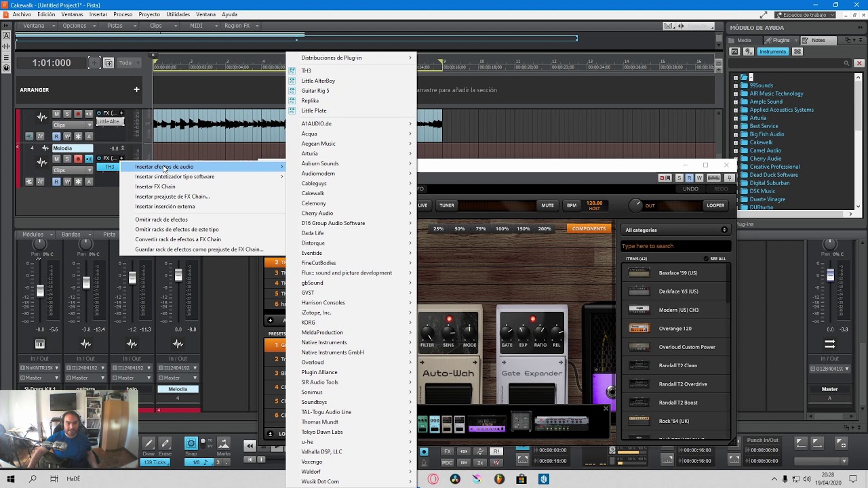This screenshot has width=868, height=488.
Task: Select Overange 120 amp component
Action: pos(675,329)
